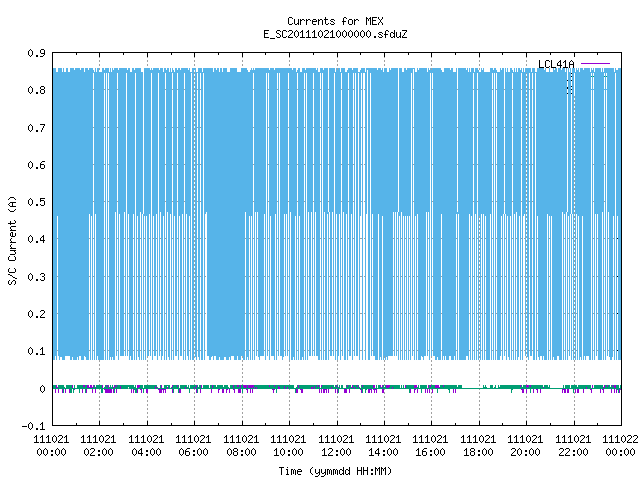Click the 0.4 y-axis tick label
This screenshot has width=640, height=480.
click(x=36, y=239)
